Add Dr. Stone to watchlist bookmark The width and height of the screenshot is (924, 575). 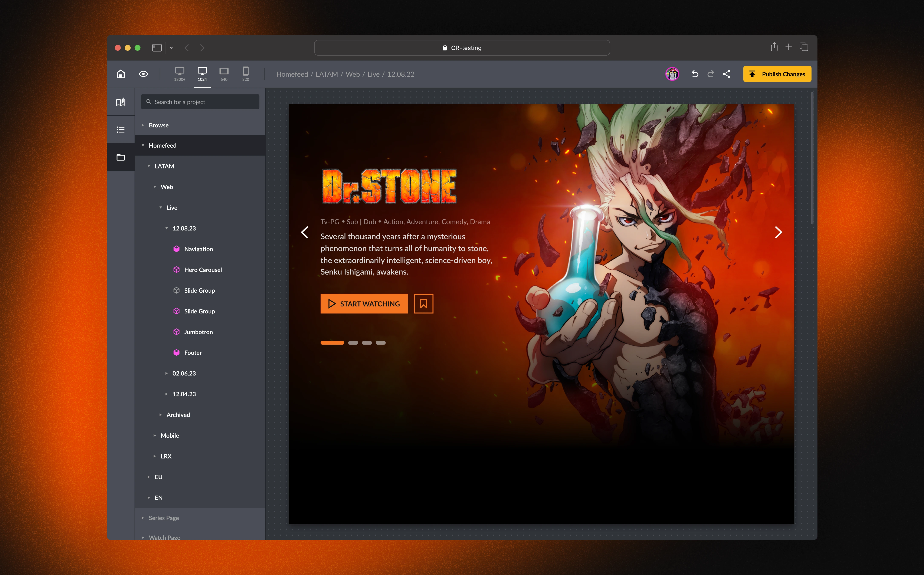423,303
